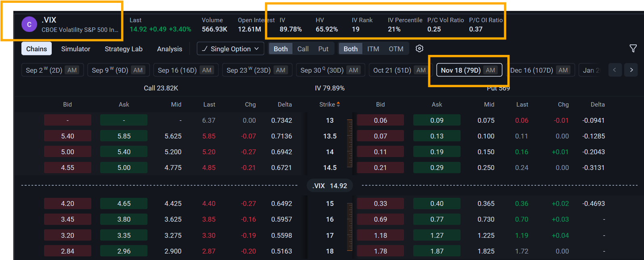
Task: Show later expiration dates with right arrow
Action: [631, 70]
